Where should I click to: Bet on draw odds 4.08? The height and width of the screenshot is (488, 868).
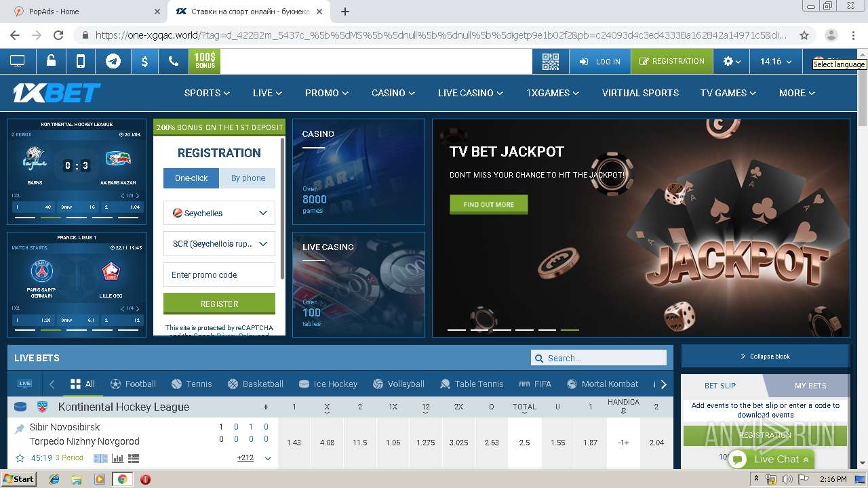[x=327, y=443]
